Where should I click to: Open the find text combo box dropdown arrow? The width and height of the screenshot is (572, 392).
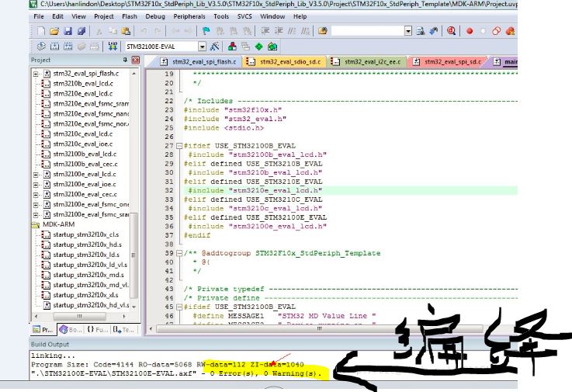tap(408, 31)
